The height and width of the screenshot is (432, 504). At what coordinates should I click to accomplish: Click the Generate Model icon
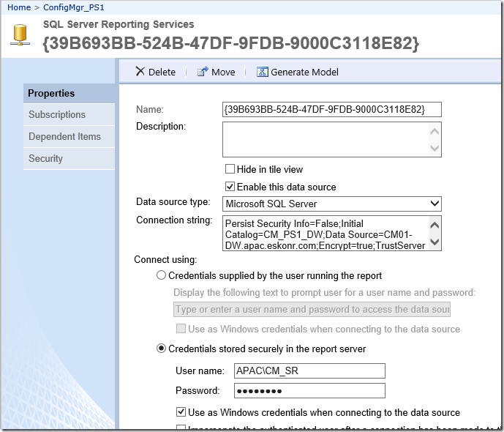[262, 72]
